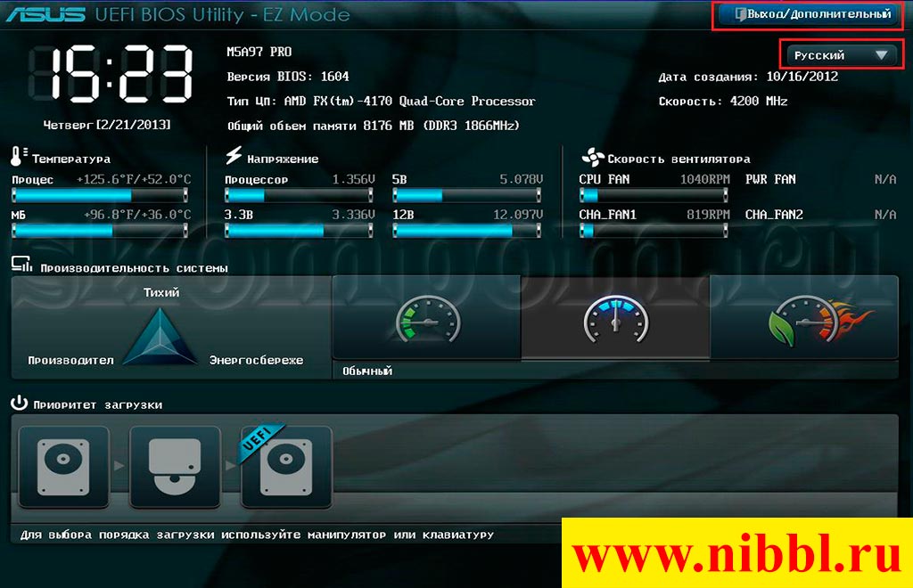This screenshot has height=588, width=913.
Task: Select the ASUS Optimal flame gauge mode
Action: click(804, 317)
